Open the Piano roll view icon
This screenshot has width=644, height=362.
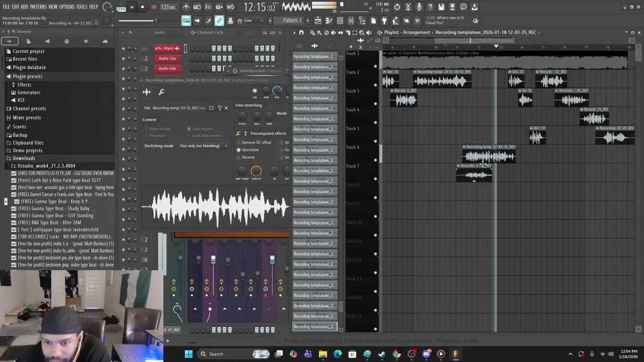click(x=329, y=21)
